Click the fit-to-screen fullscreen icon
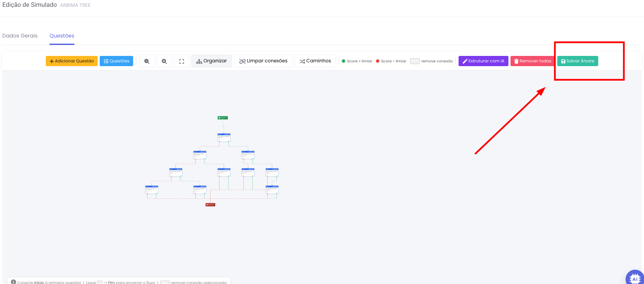This screenshot has height=284, width=644. pyautogui.click(x=182, y=61)
